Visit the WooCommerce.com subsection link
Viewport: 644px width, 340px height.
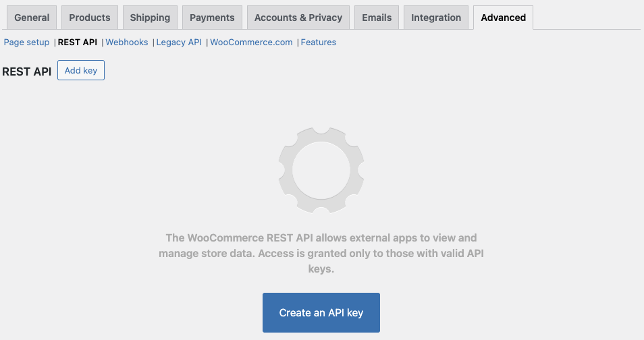[x=251, y=42]
